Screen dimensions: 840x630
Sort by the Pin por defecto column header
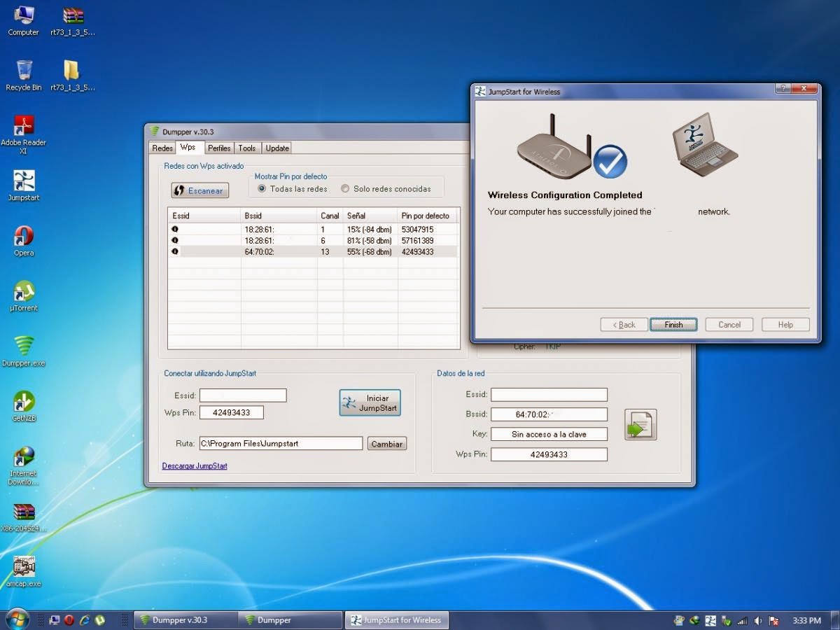428,216
